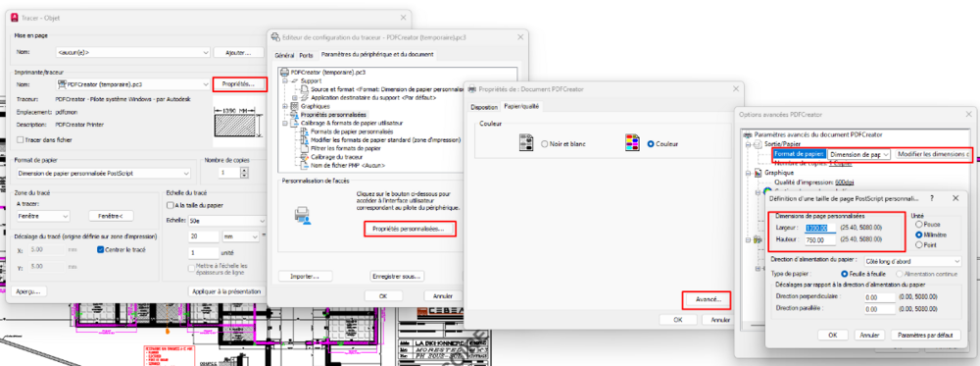
Task: Open the Côté long d'abord feed direction dropdown
Action: pyautogui.click(x=911, y=261)
